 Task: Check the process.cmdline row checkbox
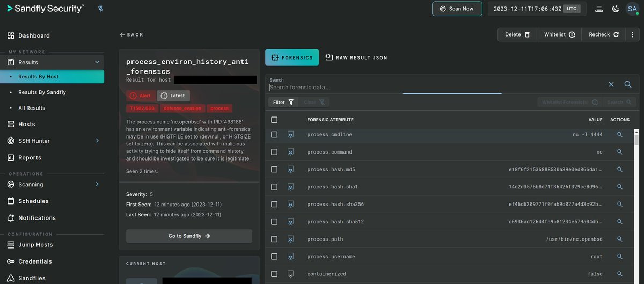coord(274,135)
